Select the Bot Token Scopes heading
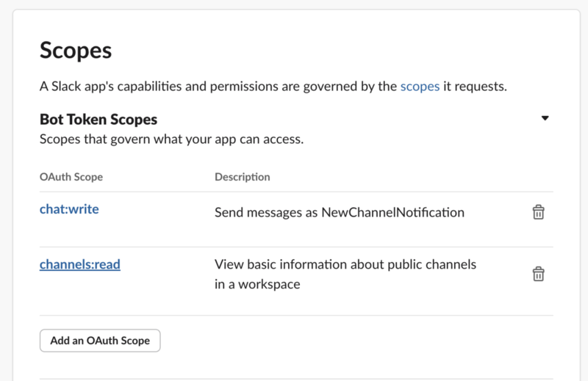 click(98, 120)
